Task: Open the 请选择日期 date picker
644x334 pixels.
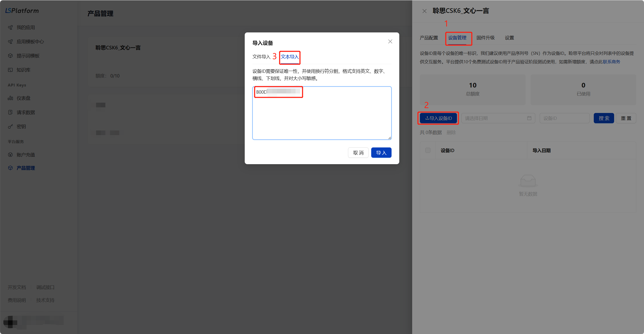Action: point(495,118)
